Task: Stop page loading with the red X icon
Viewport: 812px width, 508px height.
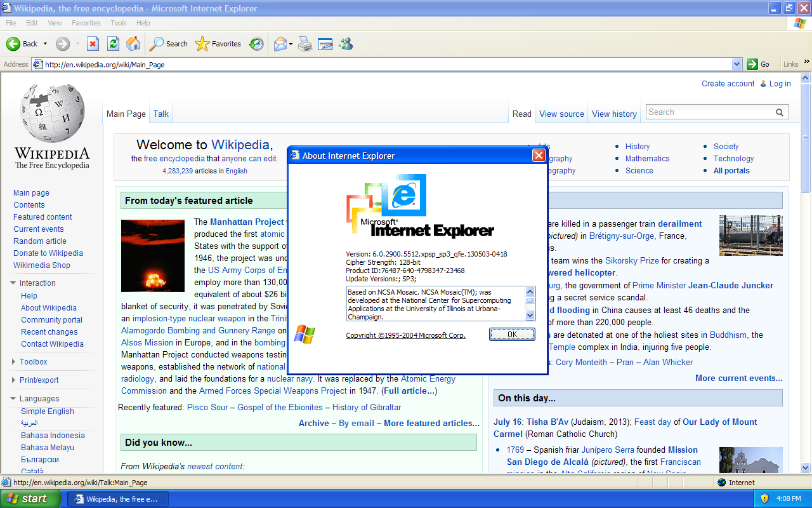Action: [93, 44]
